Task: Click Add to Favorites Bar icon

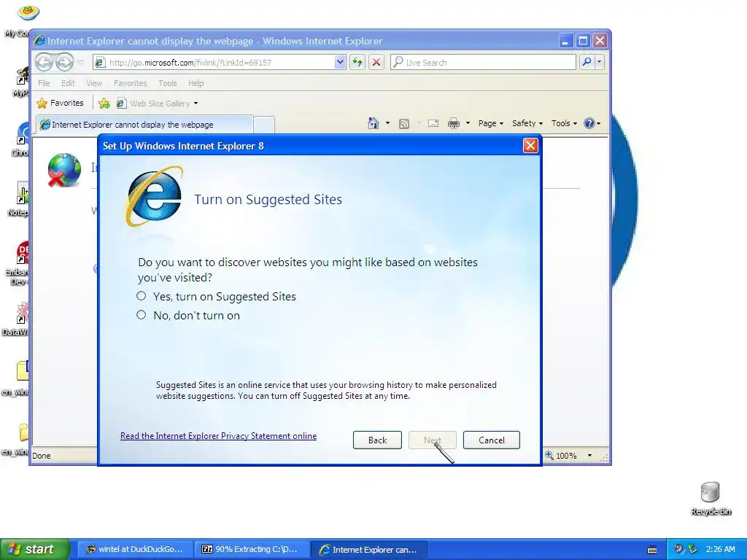Action: [104, 104]
